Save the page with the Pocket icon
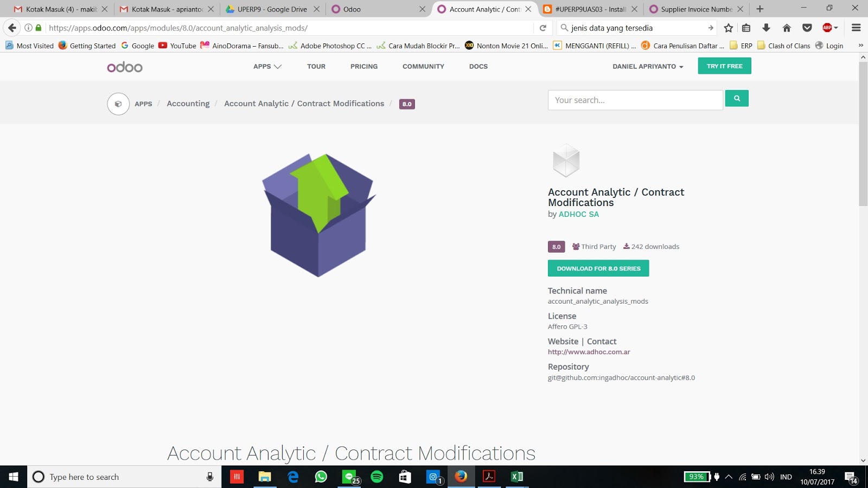This screenshot has width=868, height=488. (807, 28)
